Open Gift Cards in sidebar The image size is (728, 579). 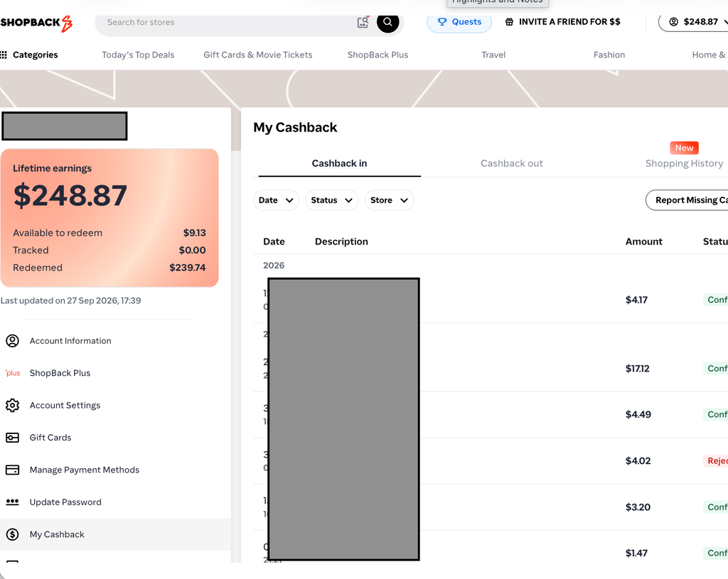click(x=50, y=438)
